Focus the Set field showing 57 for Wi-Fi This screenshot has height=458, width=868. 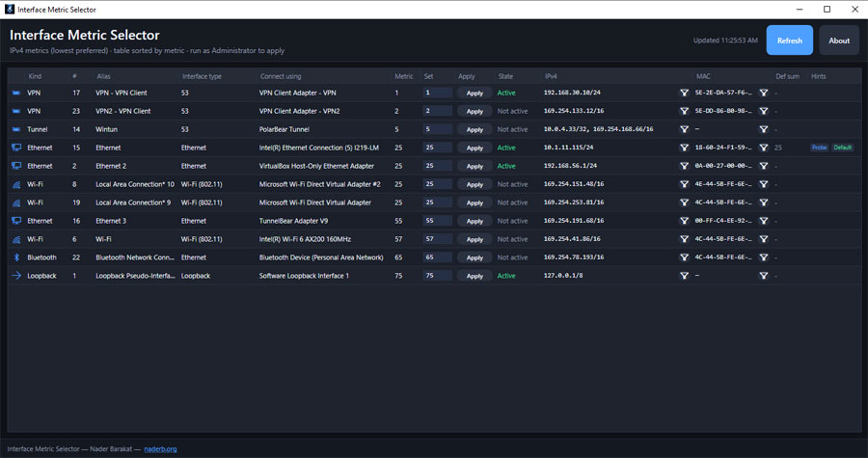click(437, 239)
